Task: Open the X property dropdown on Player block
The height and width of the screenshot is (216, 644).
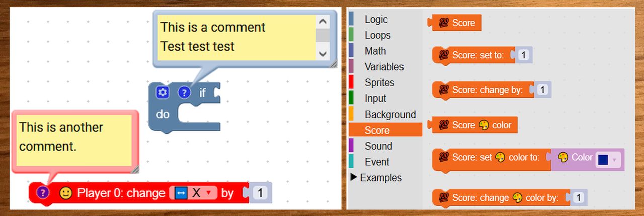Action: [194, 193]
